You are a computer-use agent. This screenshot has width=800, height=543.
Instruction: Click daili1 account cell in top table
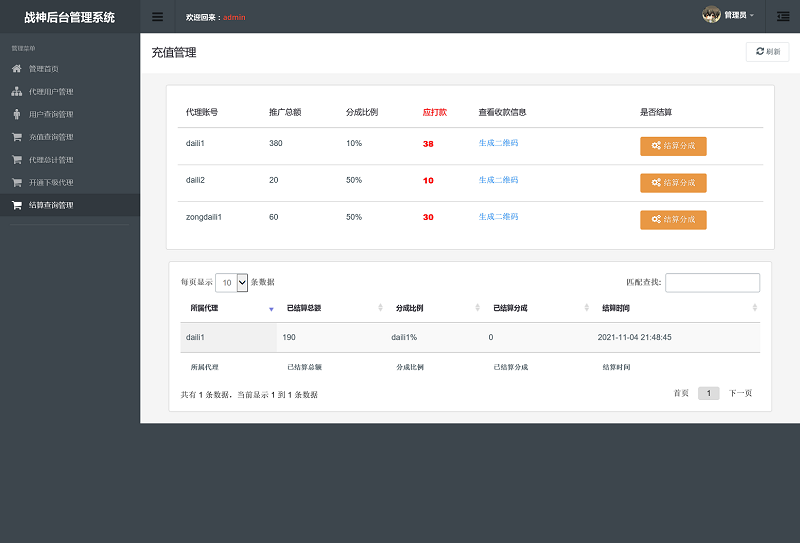(x=195, y=143)
